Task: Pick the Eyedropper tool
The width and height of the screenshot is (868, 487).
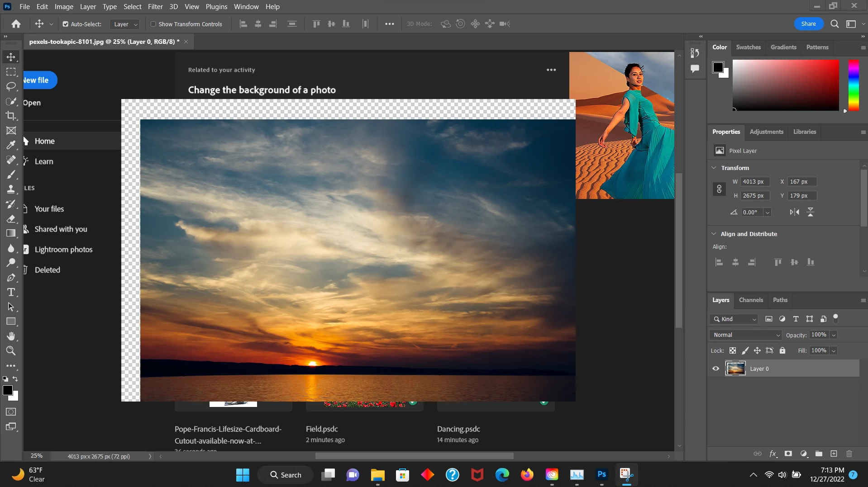Action: [11, 145]
